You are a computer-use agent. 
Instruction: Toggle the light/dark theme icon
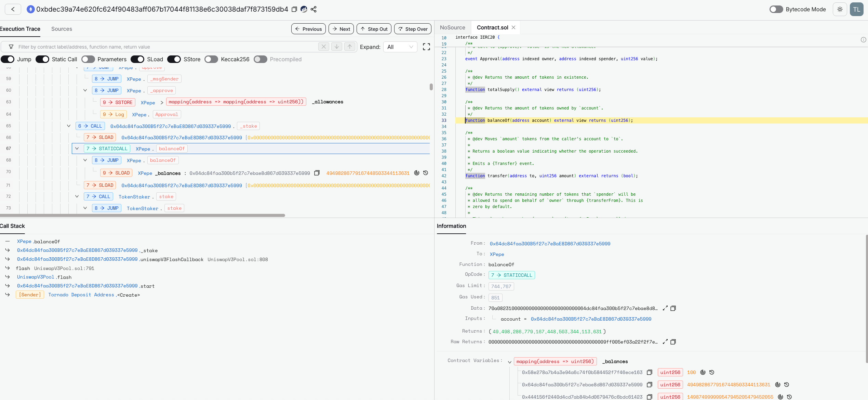coord(840,9)
